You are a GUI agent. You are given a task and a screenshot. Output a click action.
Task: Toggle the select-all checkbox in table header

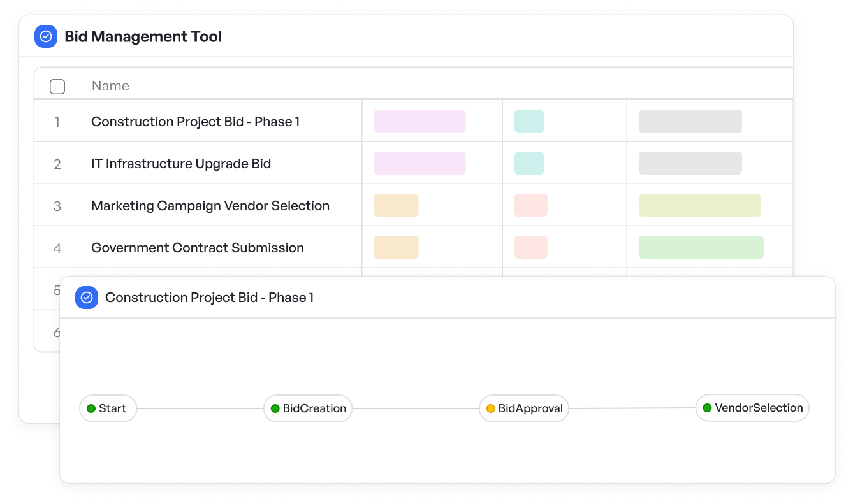point(57,87)
